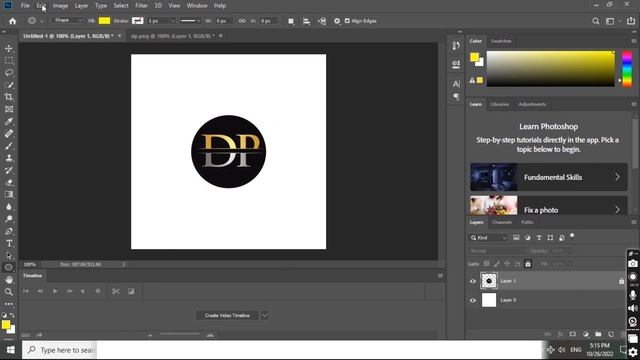Toggle the Lock all button in Layers
This screenshot has height=360, width=640.
click(528, 264)
